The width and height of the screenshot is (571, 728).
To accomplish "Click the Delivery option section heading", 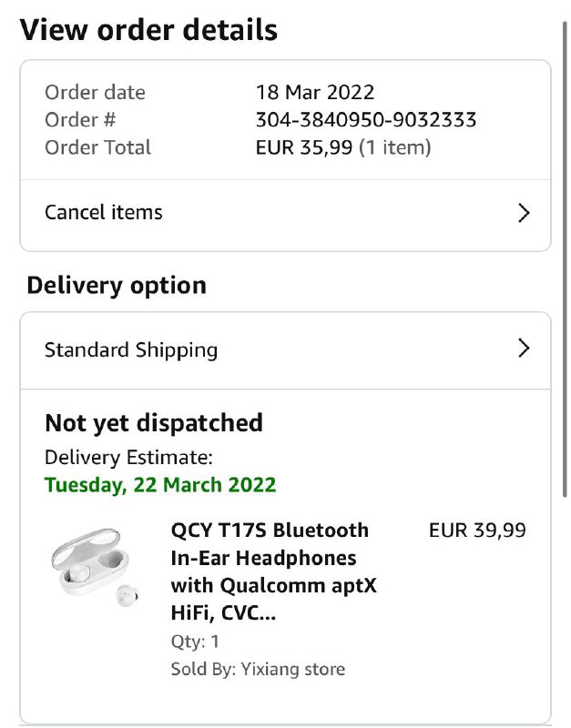I will [x=117, y=286].
